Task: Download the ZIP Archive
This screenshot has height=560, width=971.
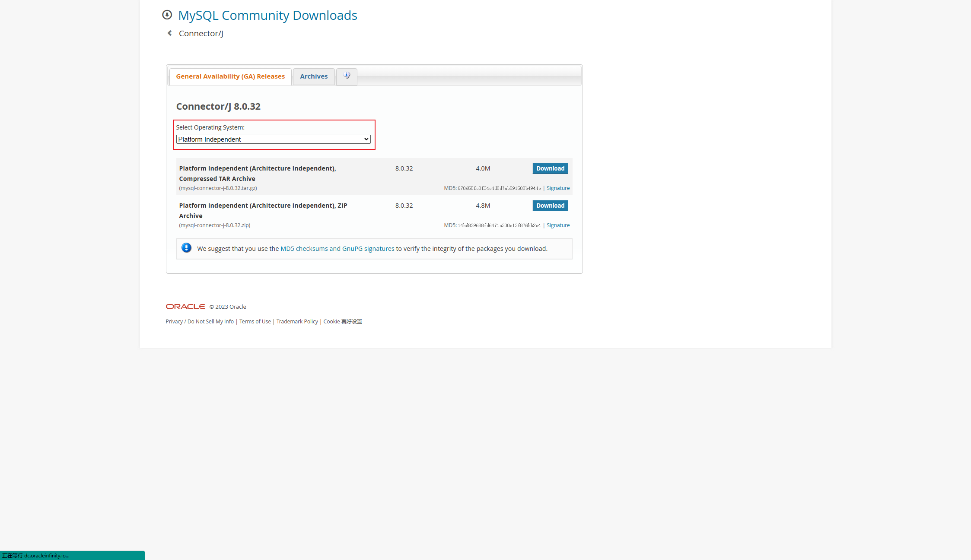Action: coord(550,206)
